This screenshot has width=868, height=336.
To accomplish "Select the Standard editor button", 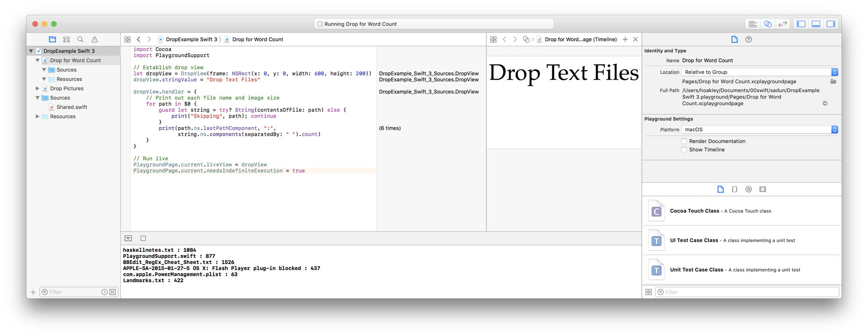I will click(x=752, y=24).
